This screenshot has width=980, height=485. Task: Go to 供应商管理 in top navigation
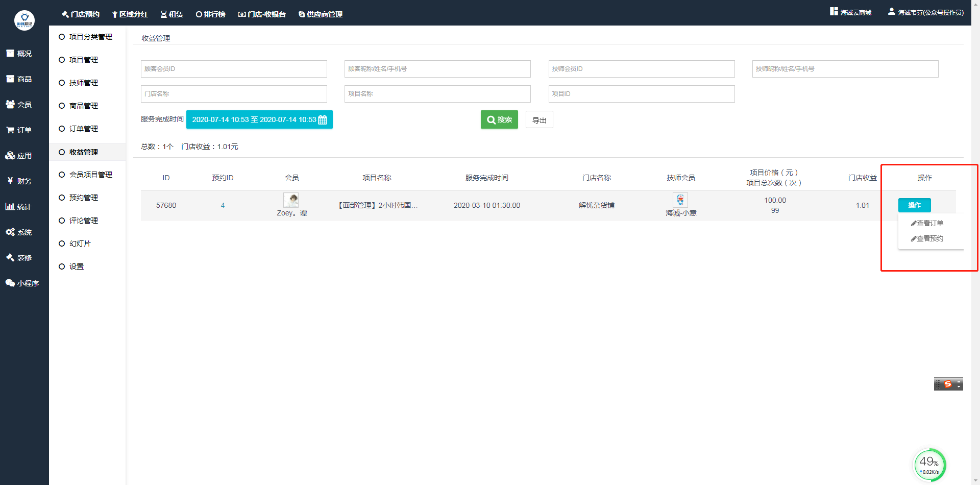(x=321, y=14)
